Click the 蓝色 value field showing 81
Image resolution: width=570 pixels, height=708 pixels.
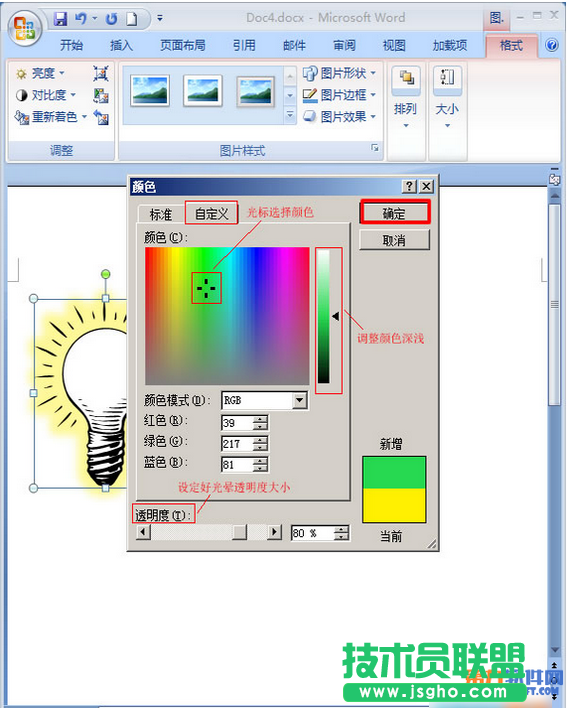pyautogui.click(x=237, y=465)
